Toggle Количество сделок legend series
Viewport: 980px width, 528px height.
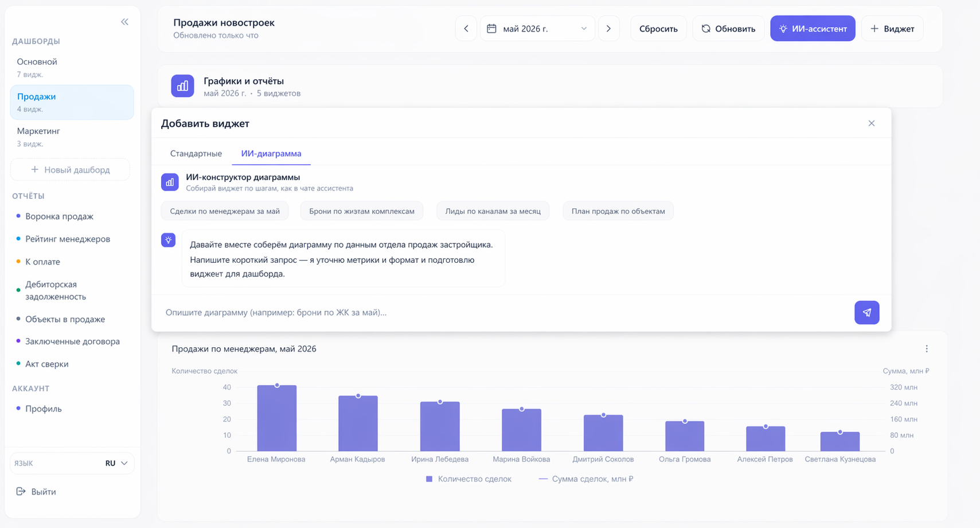(468, 479)
